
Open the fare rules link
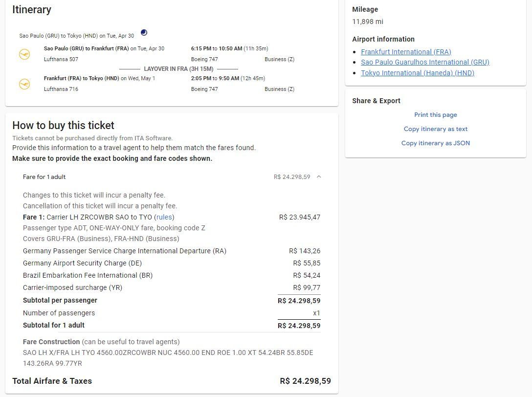click(x=164, y=217)
